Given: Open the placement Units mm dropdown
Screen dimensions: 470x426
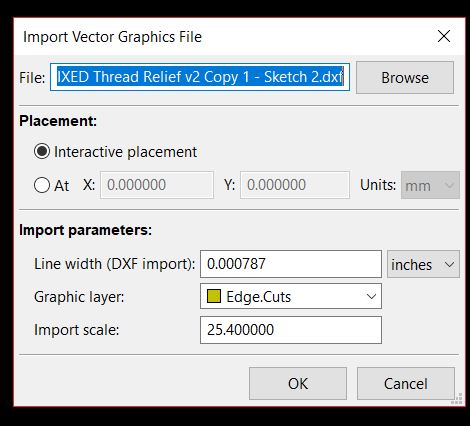Looking at the screenshot, I should (430, 185).
